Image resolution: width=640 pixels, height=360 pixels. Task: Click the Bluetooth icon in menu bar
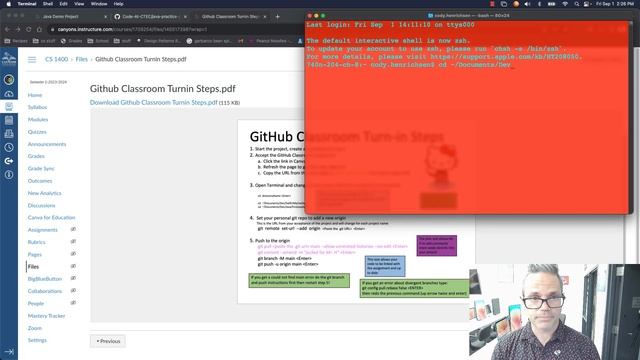[x=539, y=4]
